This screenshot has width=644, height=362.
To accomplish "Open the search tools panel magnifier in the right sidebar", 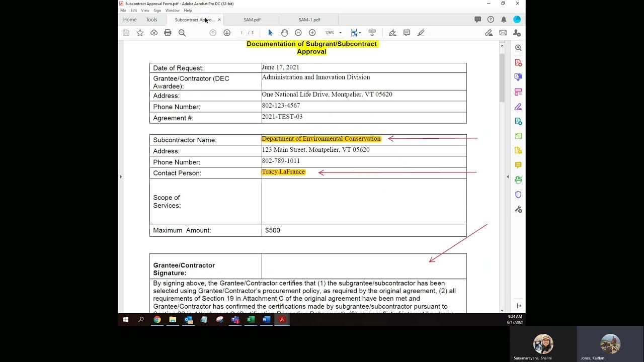I will [x=518, y=48].
